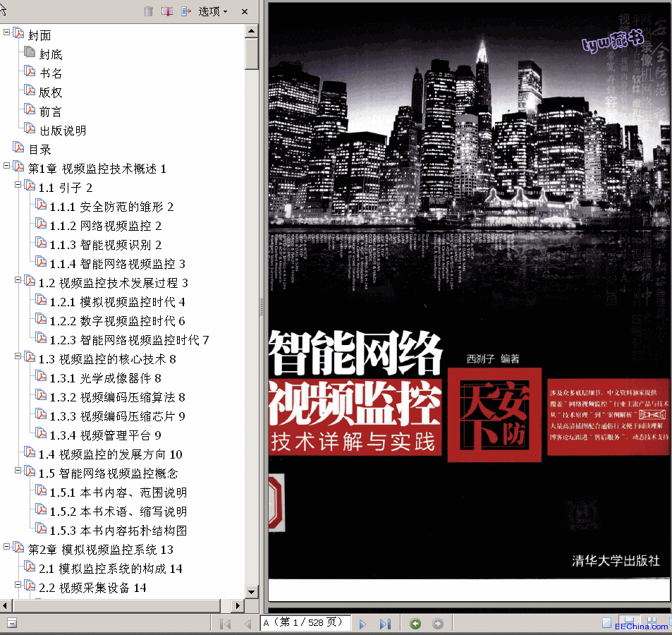Click the green previous view button
Image resolution: width=672 pixels, height=635 pixels.
416,624
